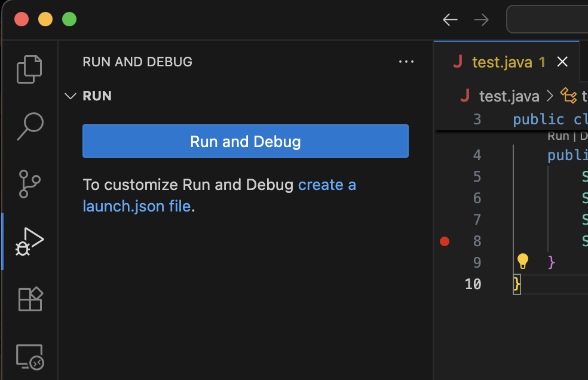588x380 pixels.
Task: Click the command center search box
Action: click(547, 20)
